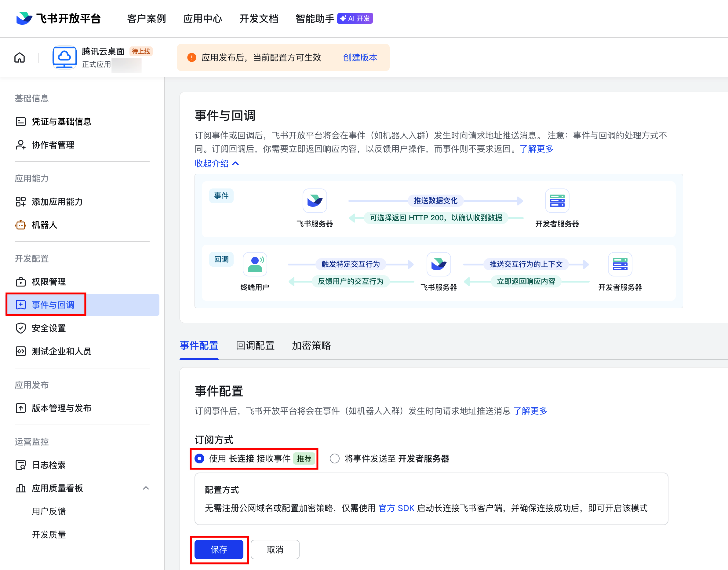Click the blue 保存 button
This screenshot has height=570, width=728.
219,549
